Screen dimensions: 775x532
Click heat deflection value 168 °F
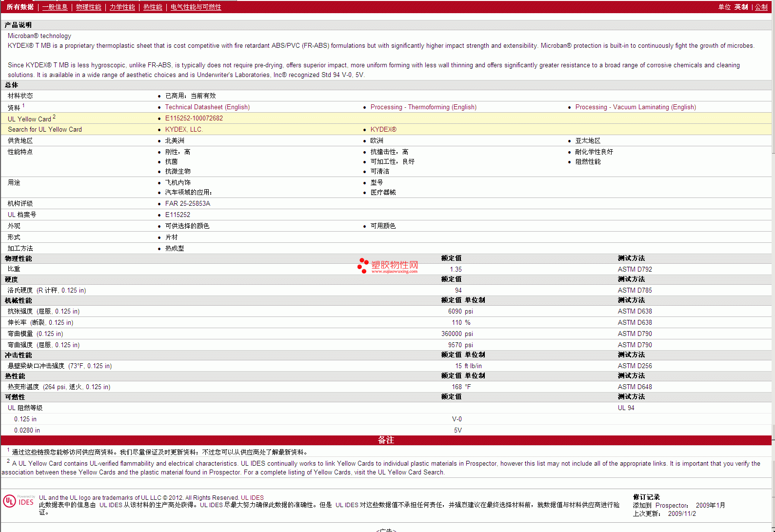pyautogui.click(x=461, y=387)
